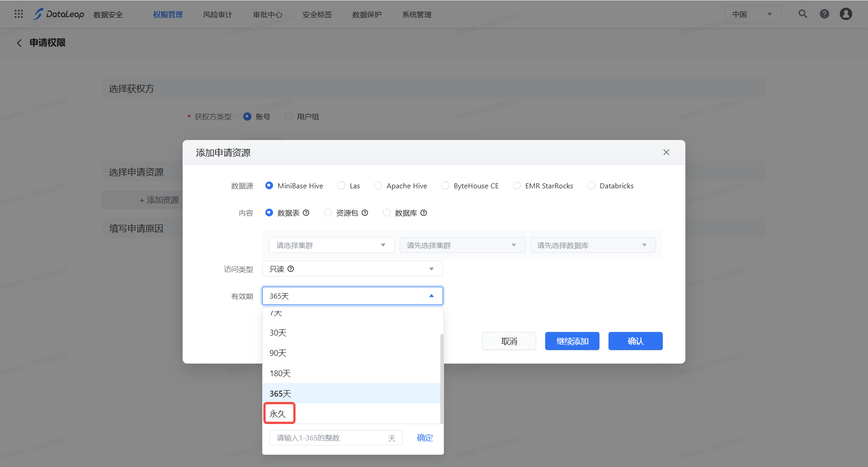Click the help icon next to 数据库
Image resolution: width=868 pixels, height=467 pixels.
424,213
